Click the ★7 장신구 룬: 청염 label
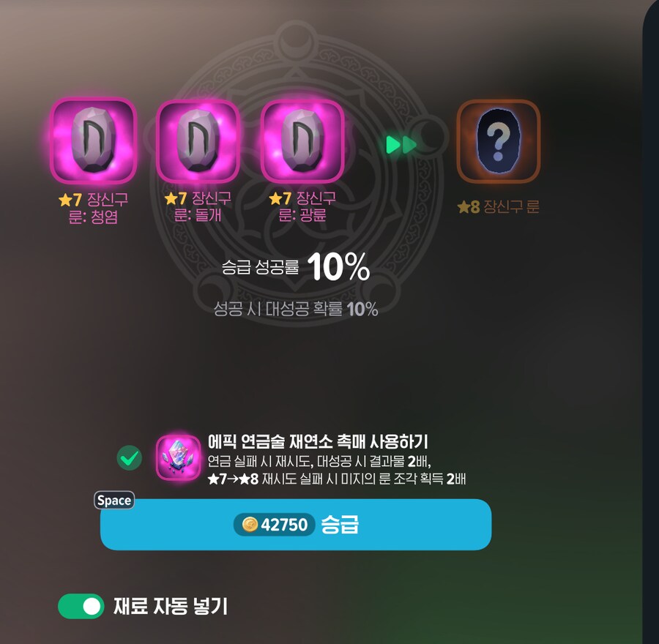This screenshot has height=644, width=659. [x=93, y=208]
